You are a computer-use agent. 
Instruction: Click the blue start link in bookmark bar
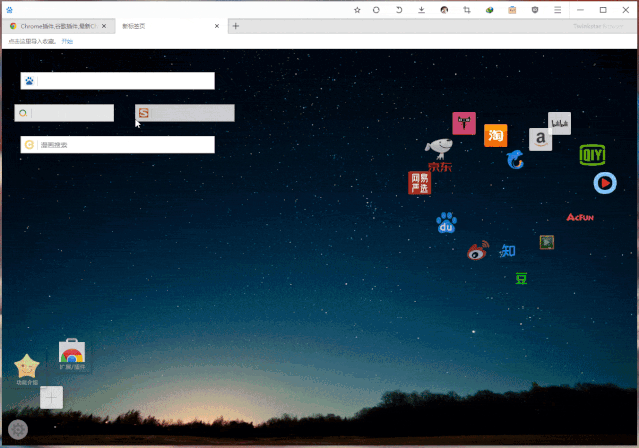[67, 41]
